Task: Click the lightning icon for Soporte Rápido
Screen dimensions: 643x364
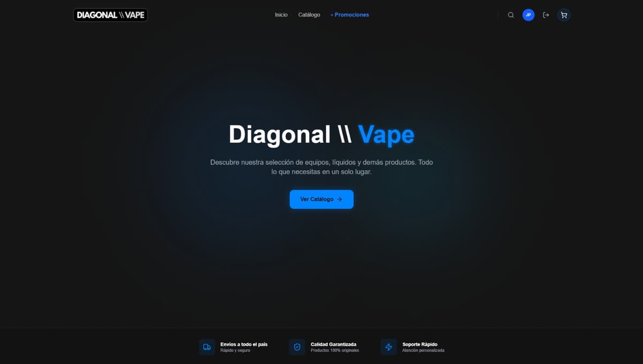Action: coord(388,347)
